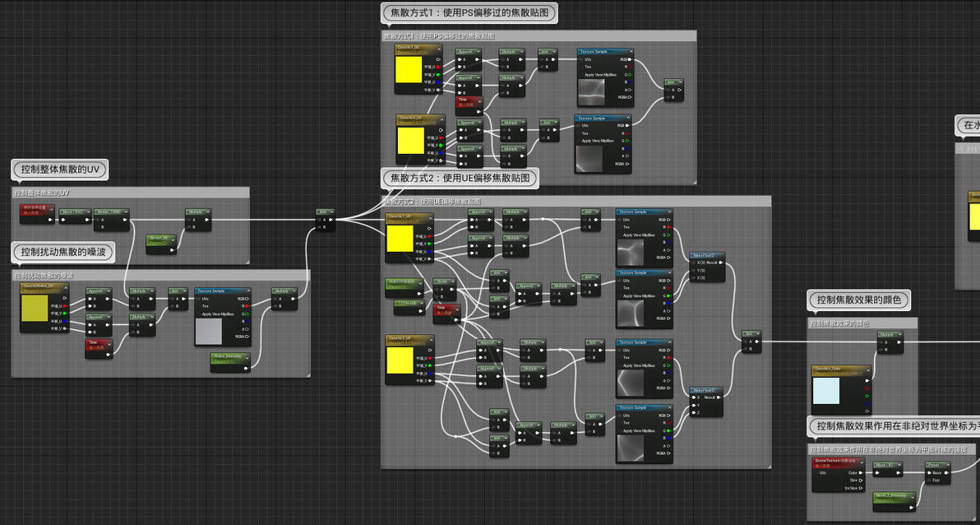The height and width of the screenshot is (525, 980).
Task: Select the Time node in method 1 box
Action: coord(469,105)
